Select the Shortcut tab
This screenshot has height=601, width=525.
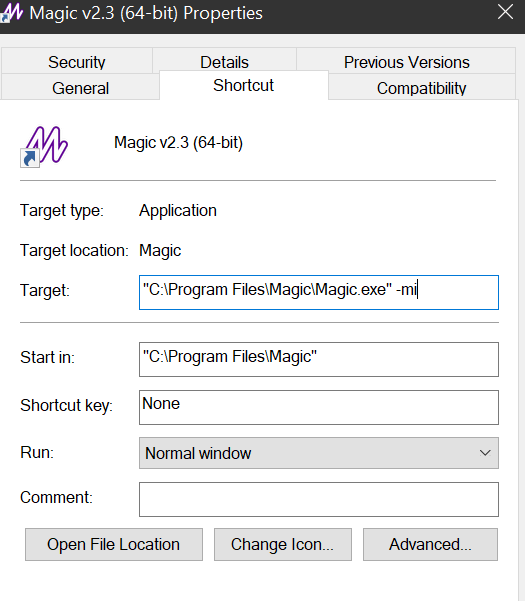coord(244,85)
